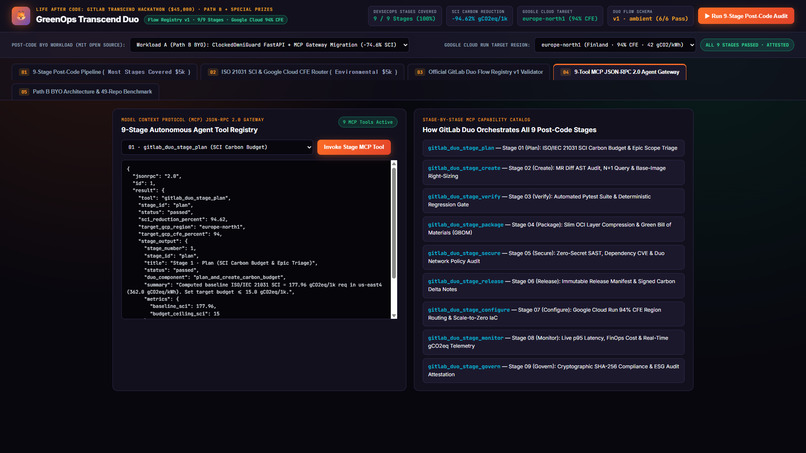Image resolution: width=806 pixels, height=453 pixels.
Task: Click the JSON output scroll down arrow
Action: (x=394, y=315)
